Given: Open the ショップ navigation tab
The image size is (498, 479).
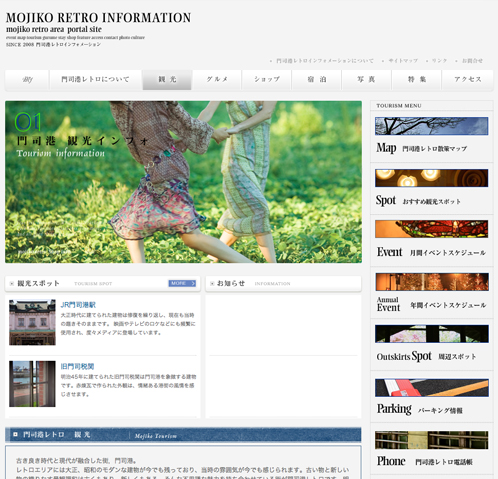Looking at the screenshot, I should tap(267, 80).
